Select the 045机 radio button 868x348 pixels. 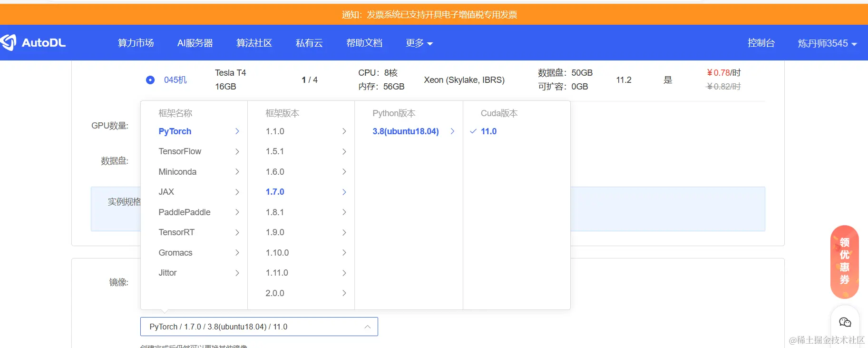point(150,80)
